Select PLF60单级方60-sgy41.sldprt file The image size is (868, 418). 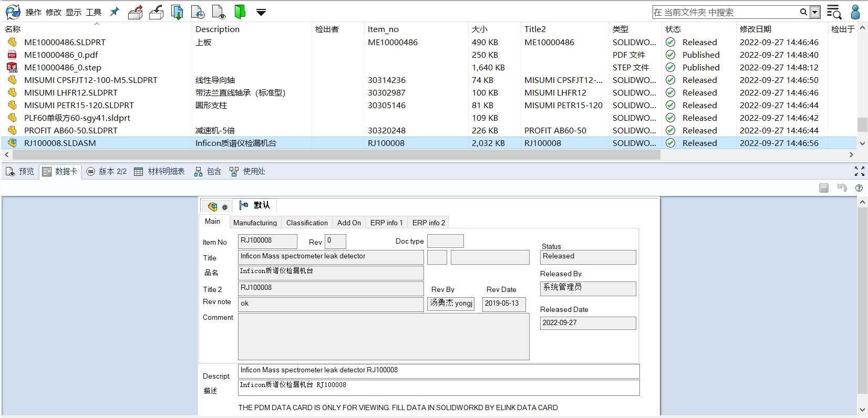[x=77, y=118]
